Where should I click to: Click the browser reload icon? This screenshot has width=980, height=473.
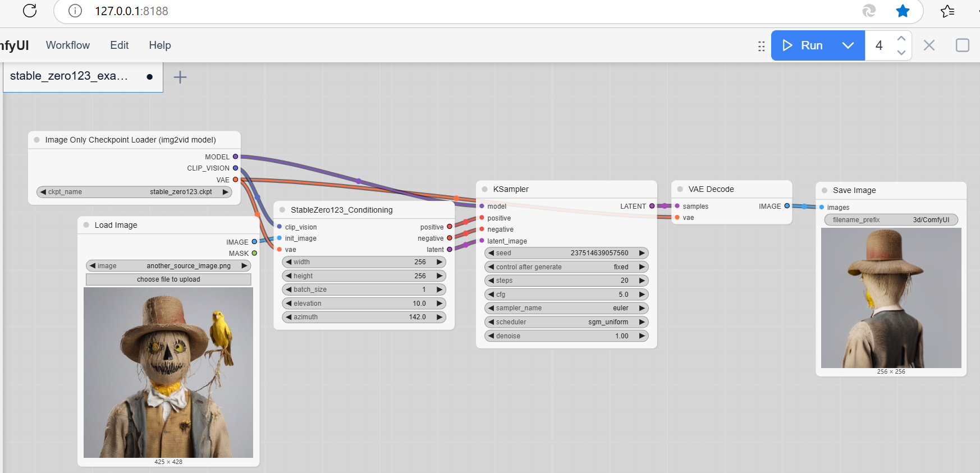(30, 11)
